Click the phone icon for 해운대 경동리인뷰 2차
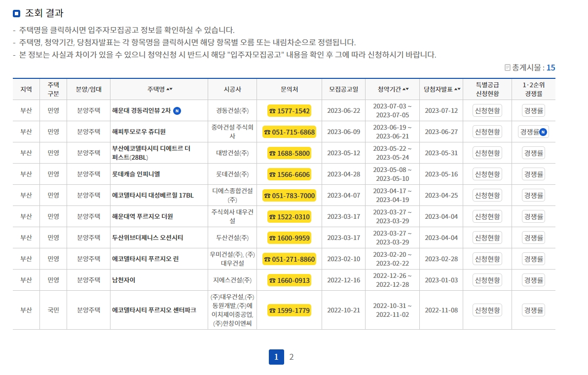Viewport: 588px width, 375px height. 272,111
